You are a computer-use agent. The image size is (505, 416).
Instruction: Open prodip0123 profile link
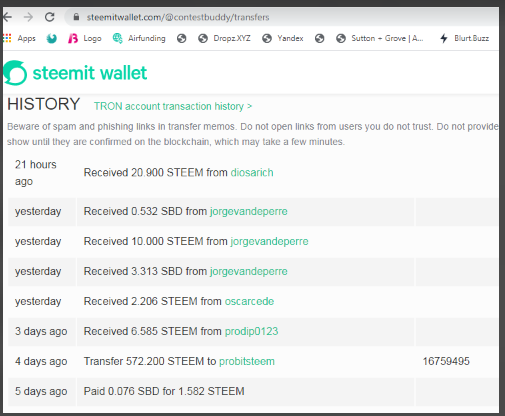[252, 331]
